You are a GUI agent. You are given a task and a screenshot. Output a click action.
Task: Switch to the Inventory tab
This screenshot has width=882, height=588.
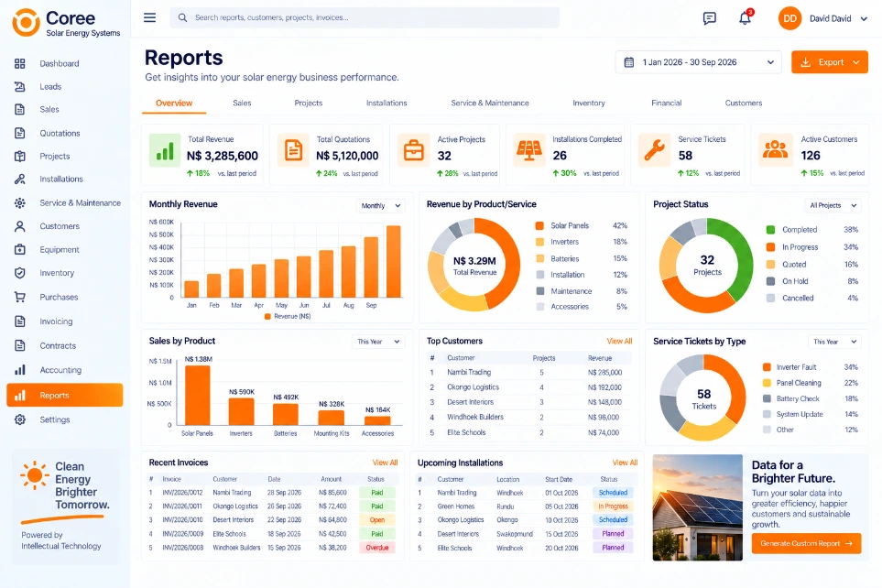click(589, 103)
